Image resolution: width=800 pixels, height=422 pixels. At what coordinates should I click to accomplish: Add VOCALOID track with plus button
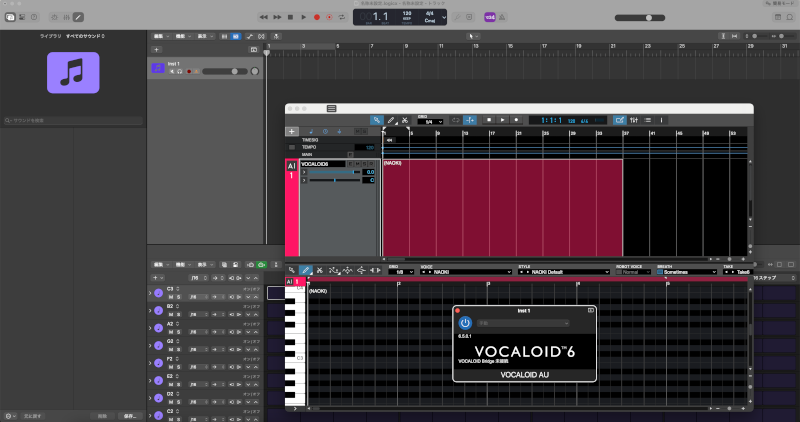[x=292, y=131]
